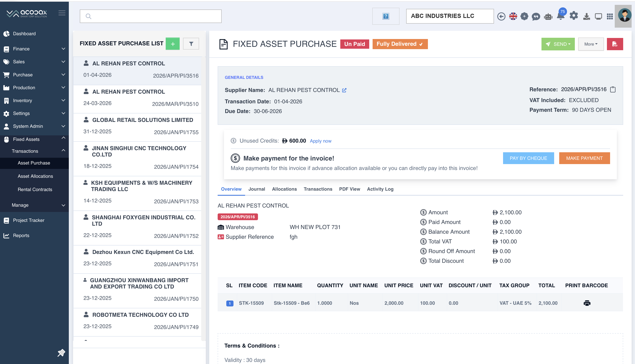Open the More dropdown
The width and height of the screenshot is (635, 364).
click(591, 44)
